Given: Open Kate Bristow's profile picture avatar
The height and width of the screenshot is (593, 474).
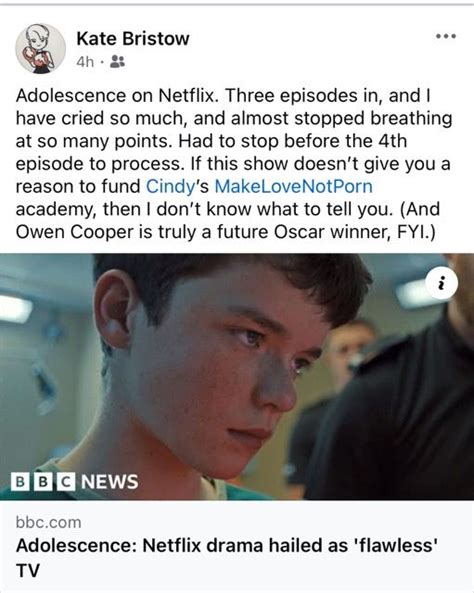Looking at the screenshot, I should (x=40, y=48).
